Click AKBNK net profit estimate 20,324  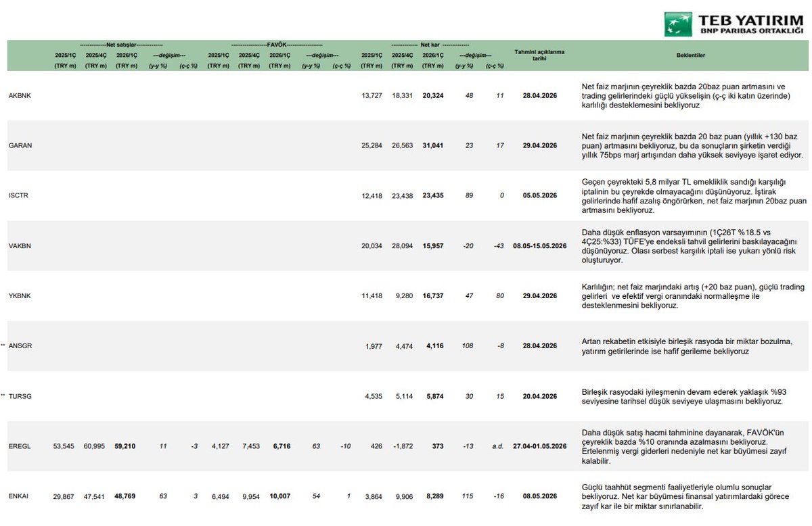[x=433, y=96]
